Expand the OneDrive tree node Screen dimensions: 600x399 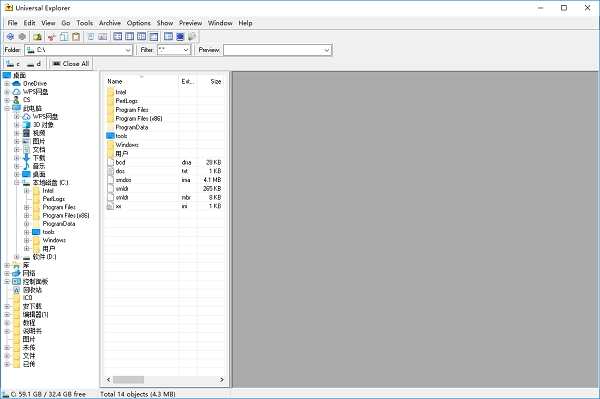(7, 83)
